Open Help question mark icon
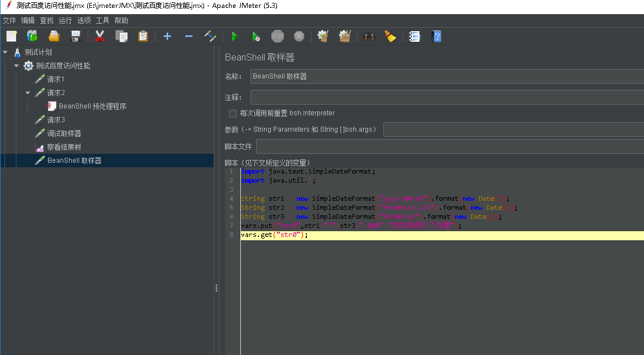Image resolution: width=644 pixels, height=355 pixels. [436, 37]
